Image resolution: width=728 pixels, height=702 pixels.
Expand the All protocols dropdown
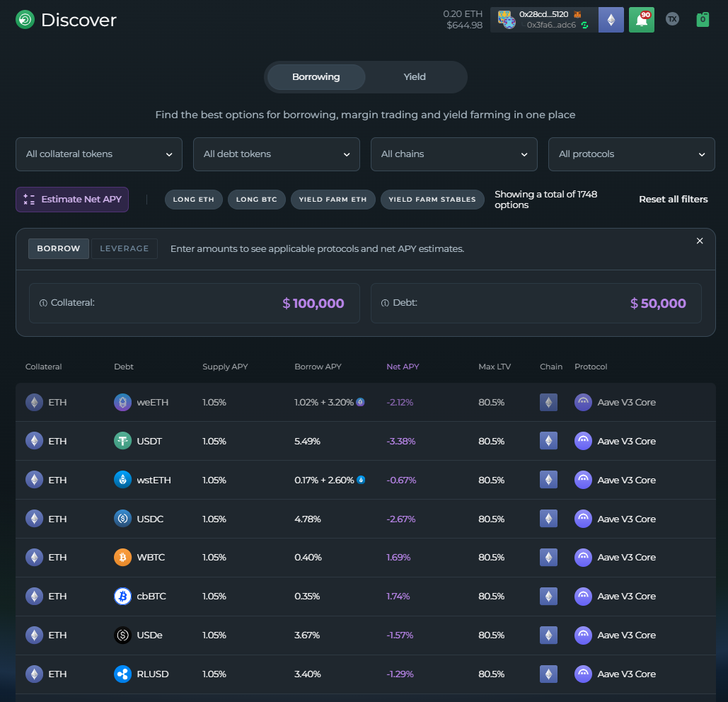(631, 154)
